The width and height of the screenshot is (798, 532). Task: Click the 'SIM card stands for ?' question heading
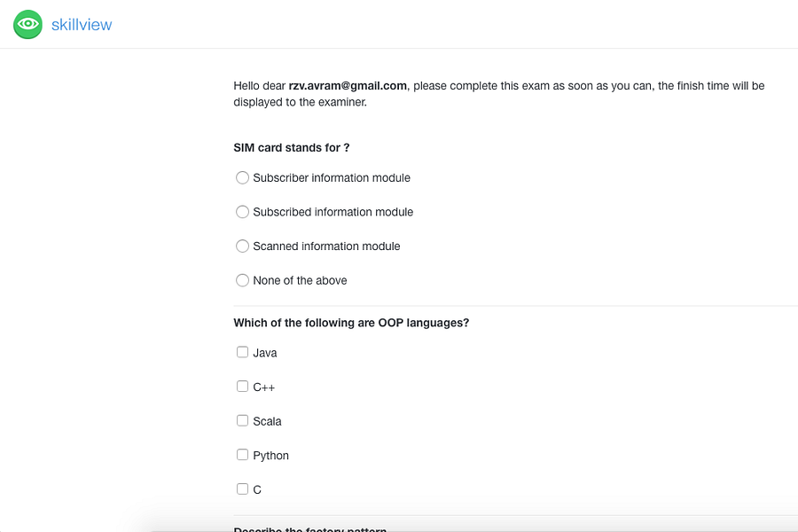292,148
